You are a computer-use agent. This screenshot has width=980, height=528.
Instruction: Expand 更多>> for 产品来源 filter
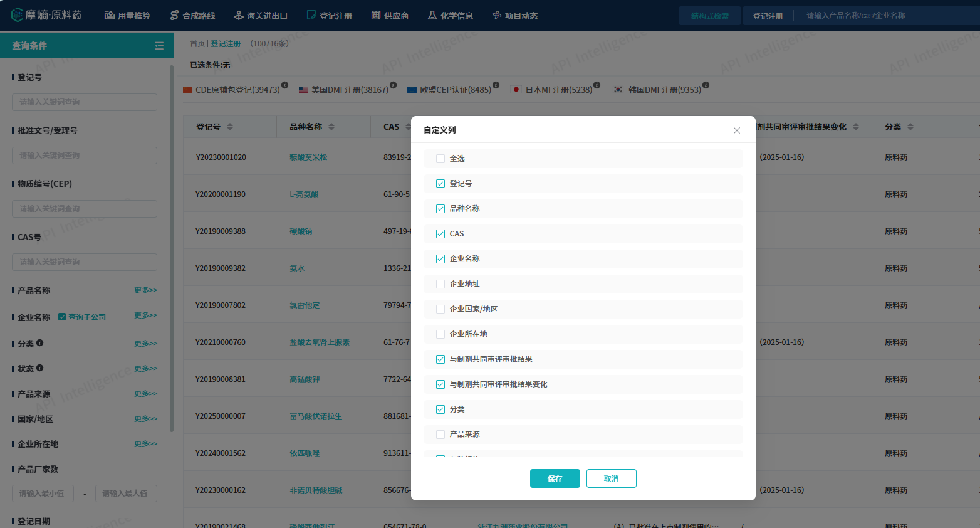click(145, 393)
